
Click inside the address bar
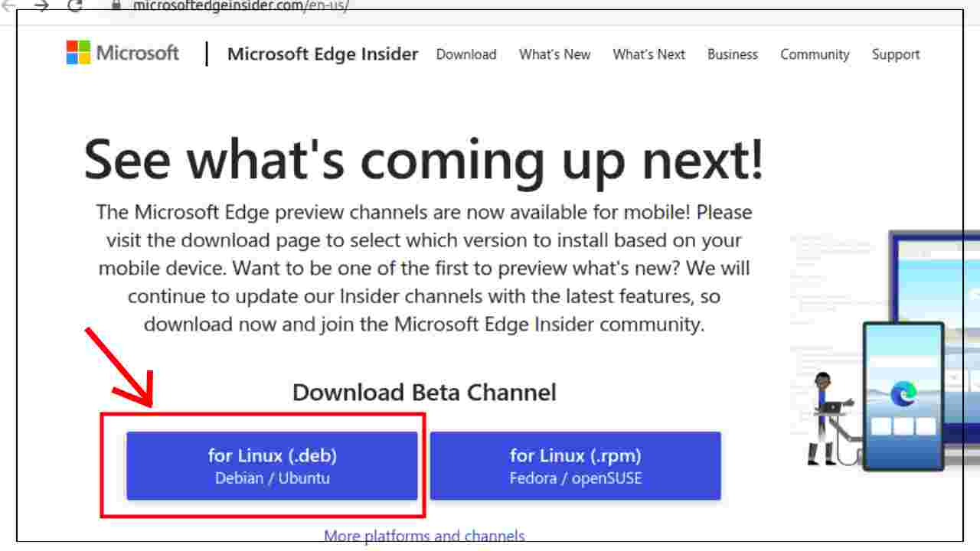(230, 3)
